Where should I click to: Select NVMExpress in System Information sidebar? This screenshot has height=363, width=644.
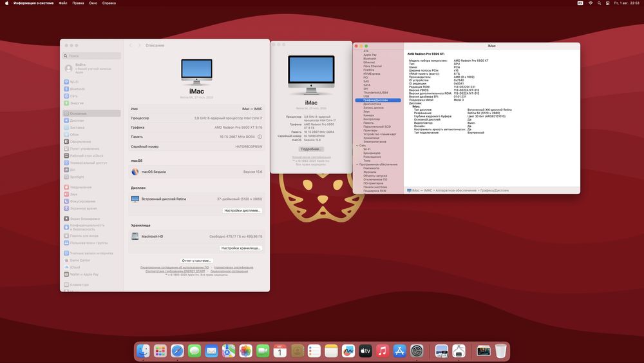[372, 74]
